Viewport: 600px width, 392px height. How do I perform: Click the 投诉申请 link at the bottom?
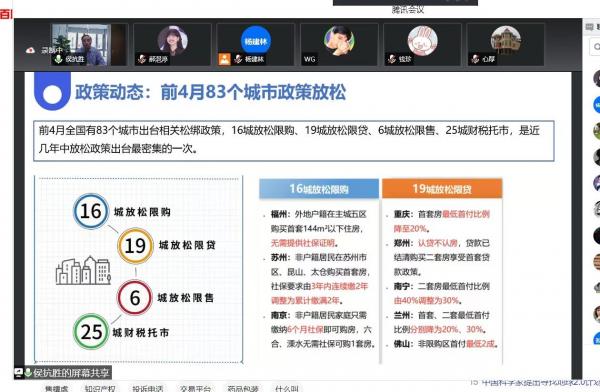148,389
